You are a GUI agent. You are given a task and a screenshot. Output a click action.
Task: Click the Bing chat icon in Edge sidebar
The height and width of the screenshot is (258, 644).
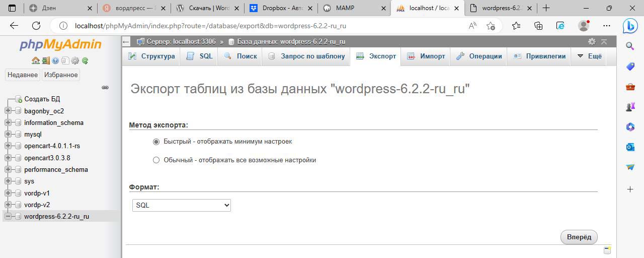tap(630, 26)
